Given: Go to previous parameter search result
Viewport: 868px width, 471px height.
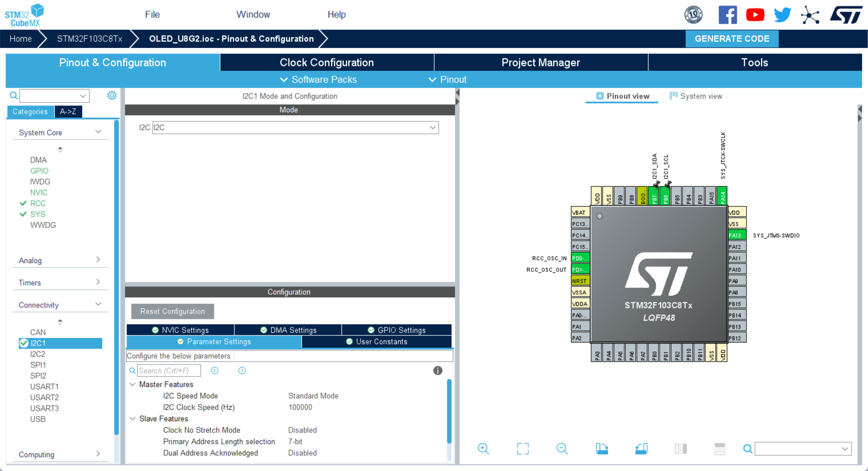Looking at the screenshot, I should pyautogui.click(x=215, y=370).
